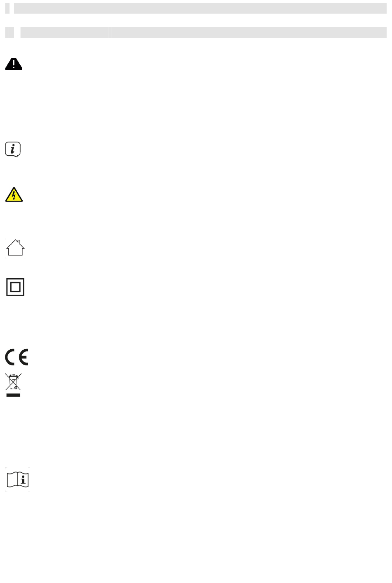Viewport: 392px width, 583px height.
Task: Click the letter E of the CE mark
Action: pyautogui.click(x=24, y=357)
